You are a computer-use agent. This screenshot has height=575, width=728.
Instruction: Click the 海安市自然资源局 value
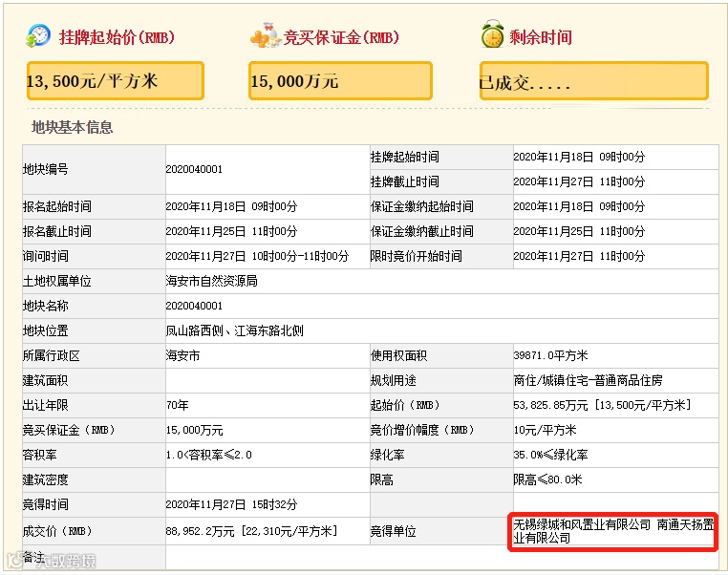(x=211, y=281)
